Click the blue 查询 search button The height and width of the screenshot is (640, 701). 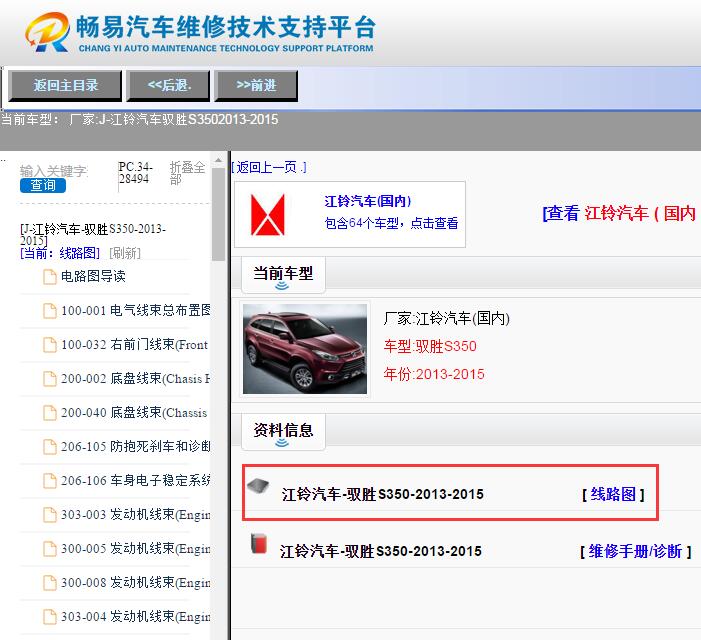43,185
